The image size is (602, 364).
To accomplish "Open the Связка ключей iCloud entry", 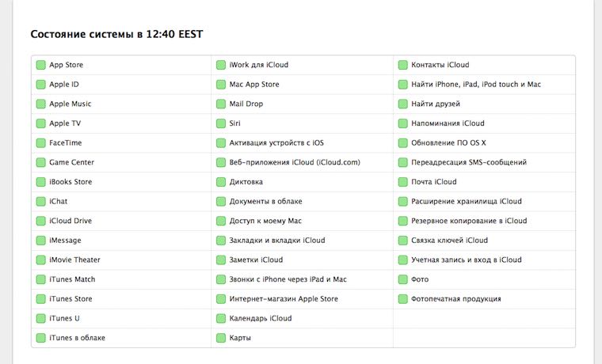I will pyautogui.click(x=450, y=241).
